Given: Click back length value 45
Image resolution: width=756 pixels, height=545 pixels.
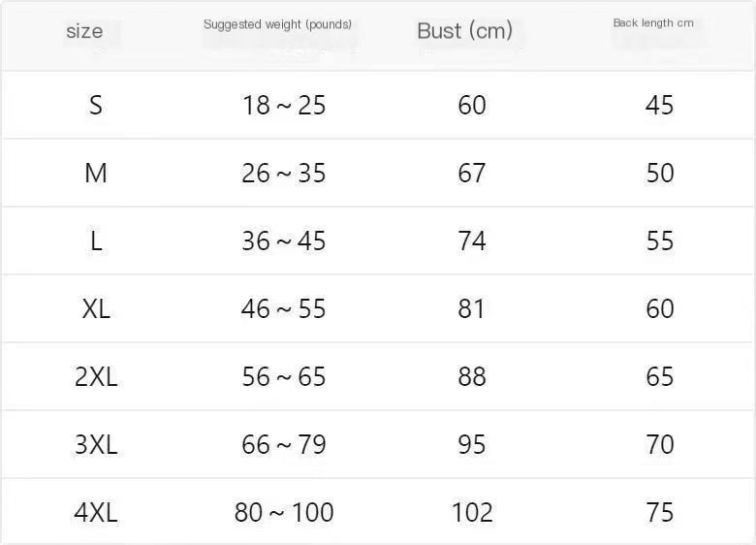Looking at the screenshot, I should coord(659,105).
